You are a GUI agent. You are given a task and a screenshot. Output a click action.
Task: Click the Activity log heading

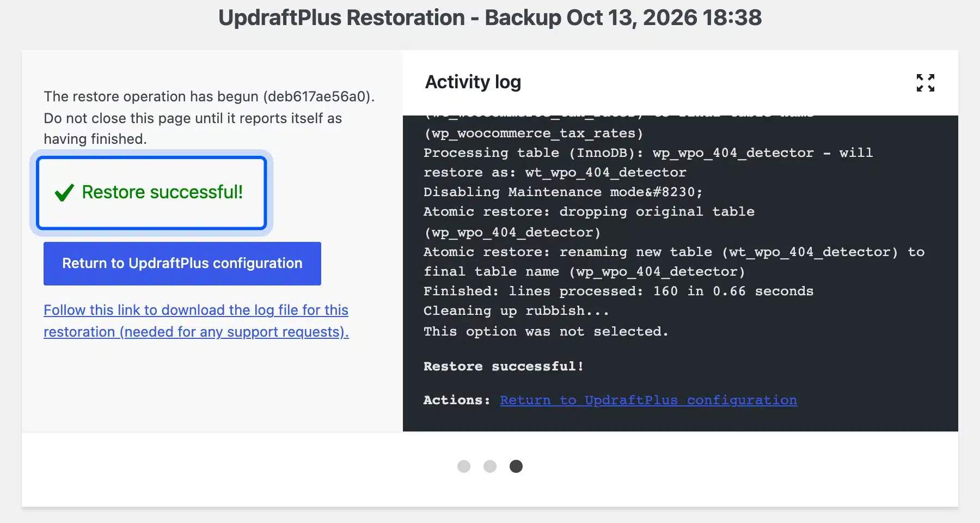point(473,82)
